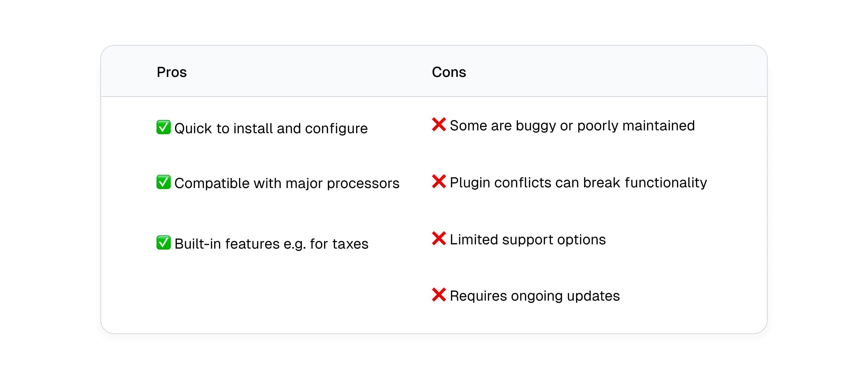Click the text Requires ongoing updates
Viewport: 868px width, 379px height.
pos(535,296)
